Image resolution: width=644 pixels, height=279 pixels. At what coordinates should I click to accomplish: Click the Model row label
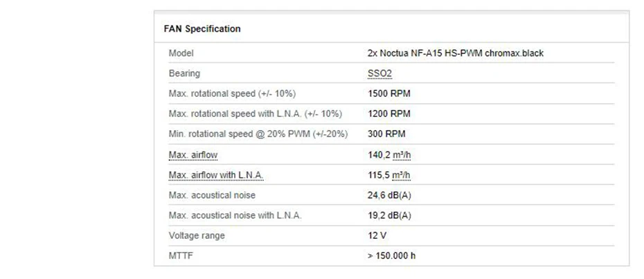(x=181, y=53)
